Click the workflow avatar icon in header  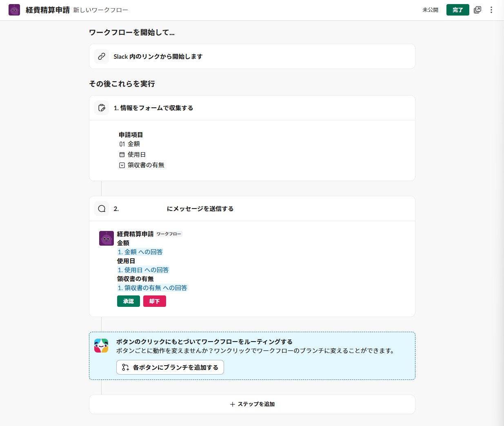pos(14,10)
